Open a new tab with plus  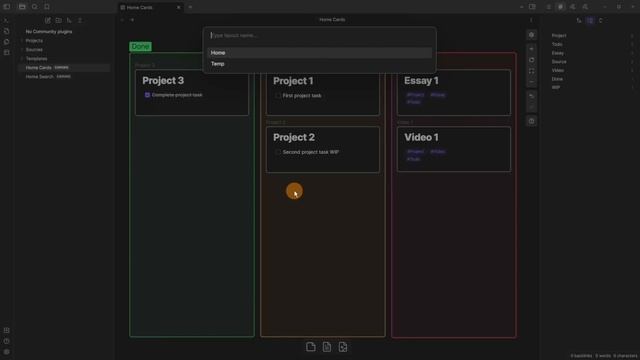[190, 7]
